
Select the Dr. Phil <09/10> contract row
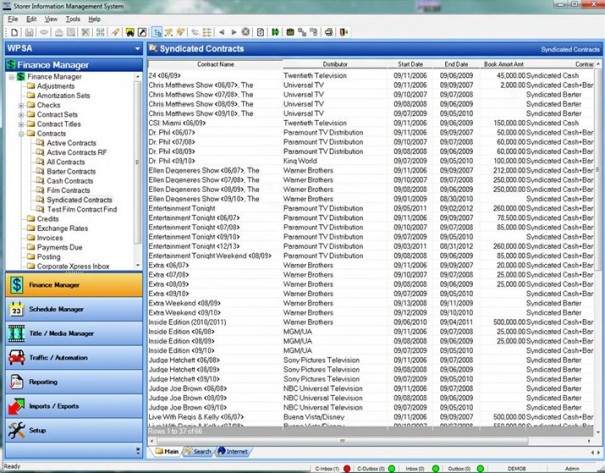[370, 161]
